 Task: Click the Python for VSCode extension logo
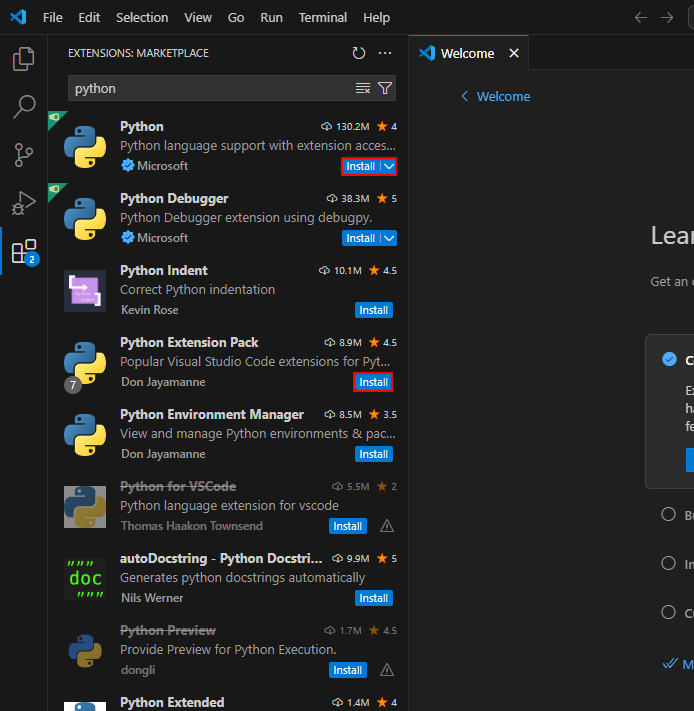[85, 507]
